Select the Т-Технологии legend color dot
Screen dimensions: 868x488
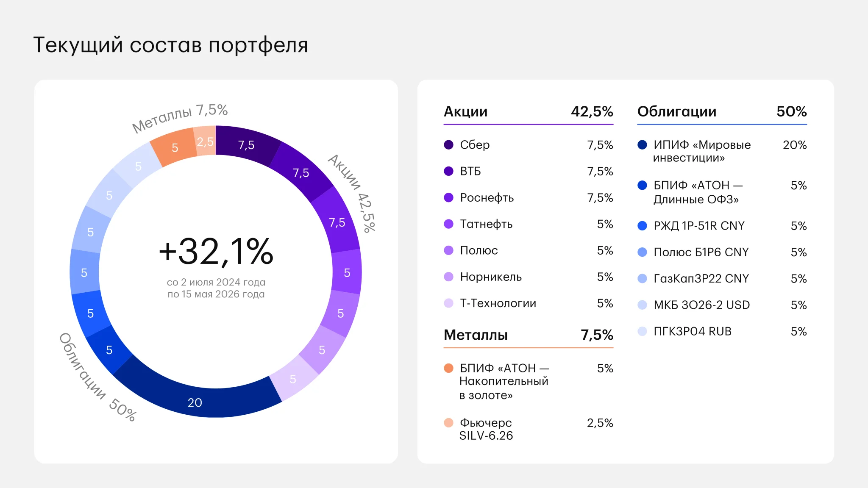point(448,303)
